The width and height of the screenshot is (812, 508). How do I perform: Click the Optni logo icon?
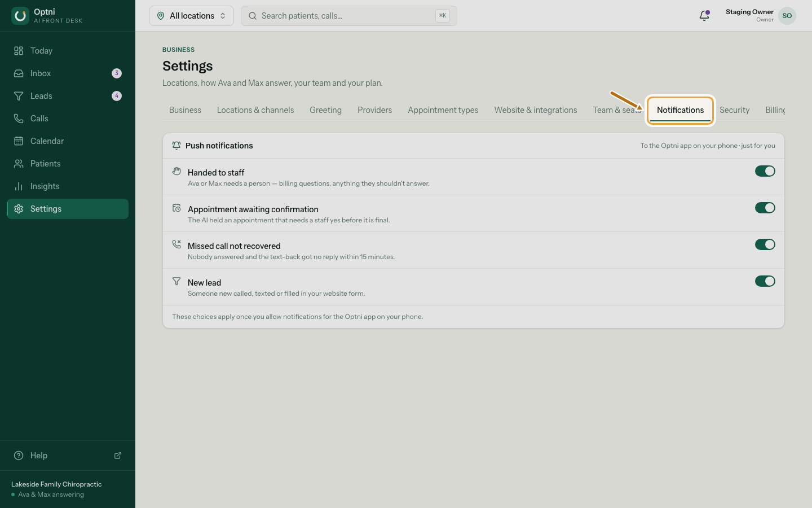[x=20, y=16]
